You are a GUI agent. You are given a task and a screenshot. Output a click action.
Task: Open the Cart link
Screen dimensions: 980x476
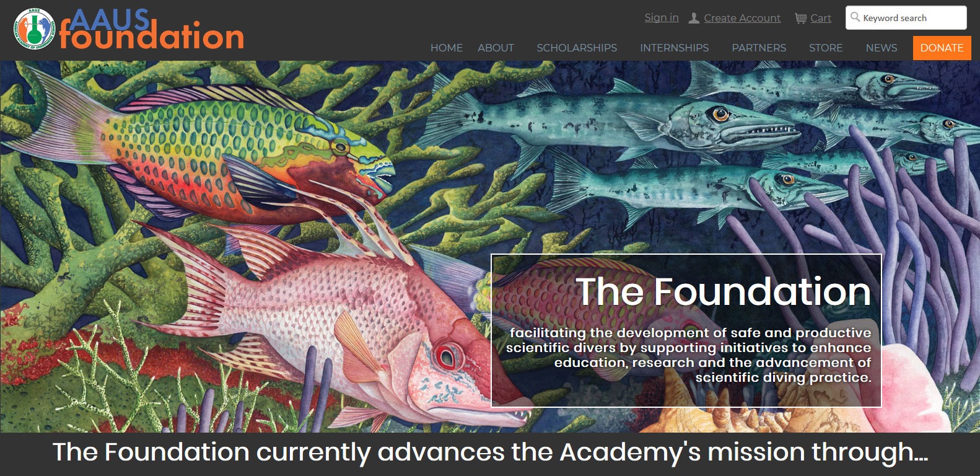click(x=821, y=18)
